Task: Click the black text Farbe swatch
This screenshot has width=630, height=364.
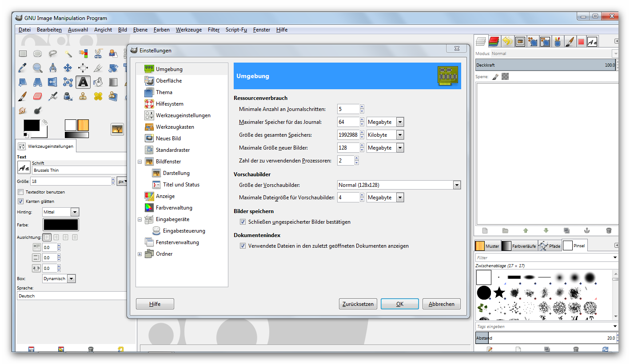Action: click(x=60, y=225)
